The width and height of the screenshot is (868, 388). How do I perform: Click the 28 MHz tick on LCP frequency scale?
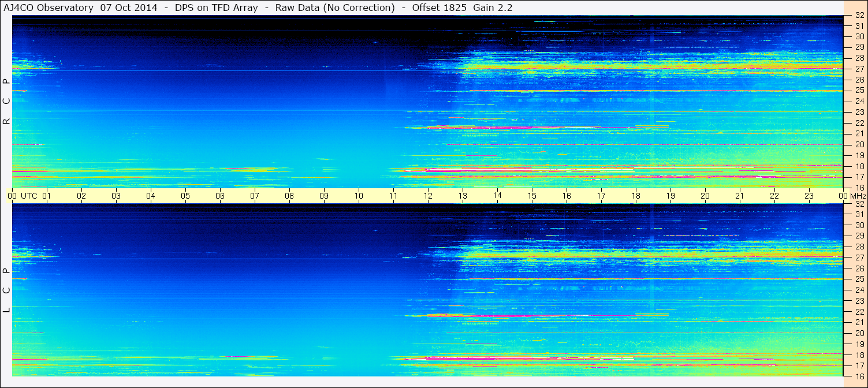click(x=859, y=247)
